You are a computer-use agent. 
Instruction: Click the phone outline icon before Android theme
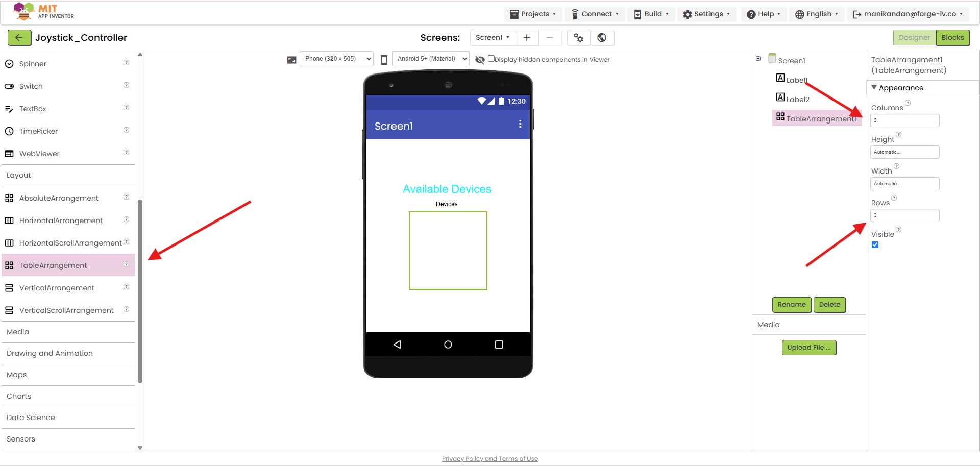pyautogui.click(x=384, y=60)
